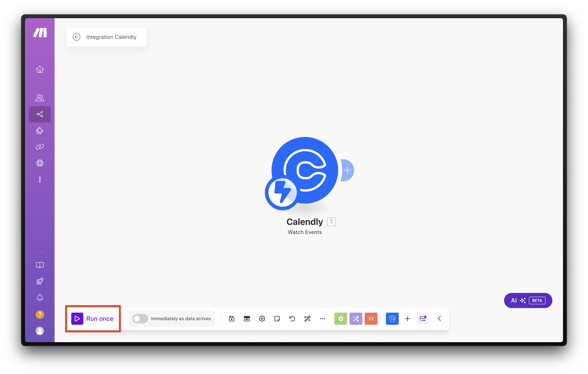Open the AI BETA assistant button

(528, 300)
